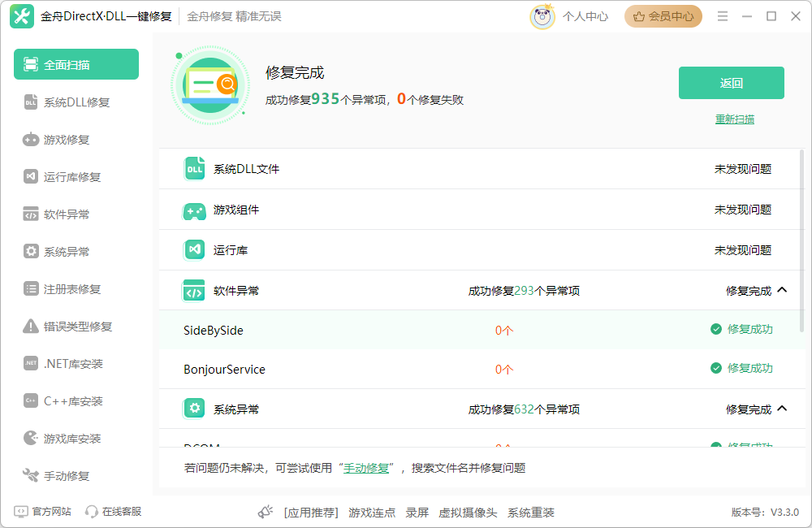Click 成功修复632个异常项 text

pyautogui.click(x=524, y=409)
